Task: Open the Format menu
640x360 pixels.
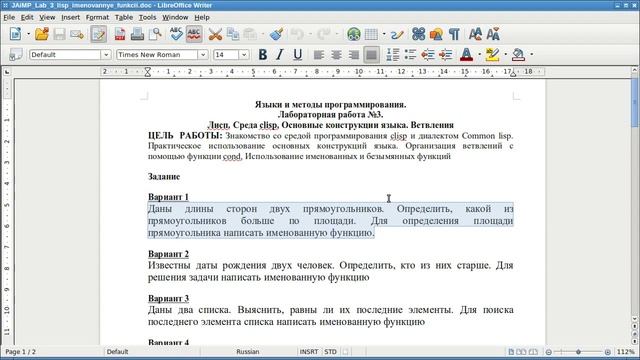Action: pyautogui.click(x=97, y=17)
